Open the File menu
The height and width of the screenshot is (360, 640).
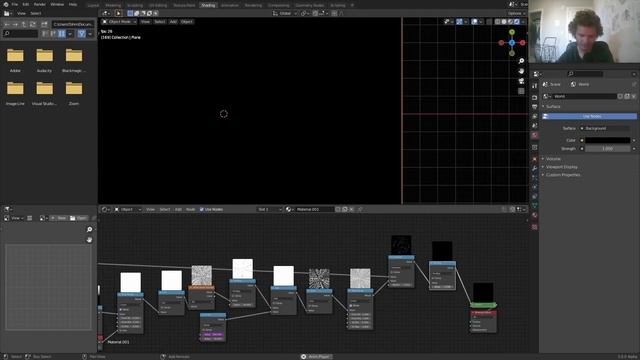click(15, 4)
